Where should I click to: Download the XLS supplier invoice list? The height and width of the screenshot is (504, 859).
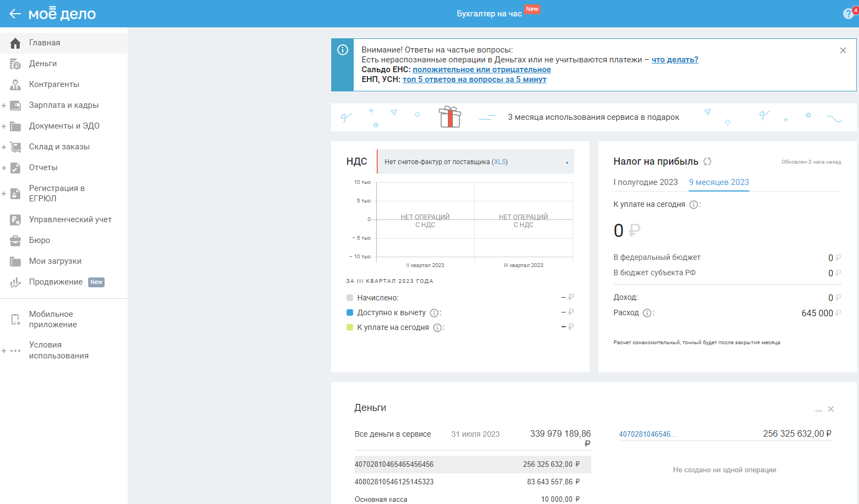click(x=500, y=162)
